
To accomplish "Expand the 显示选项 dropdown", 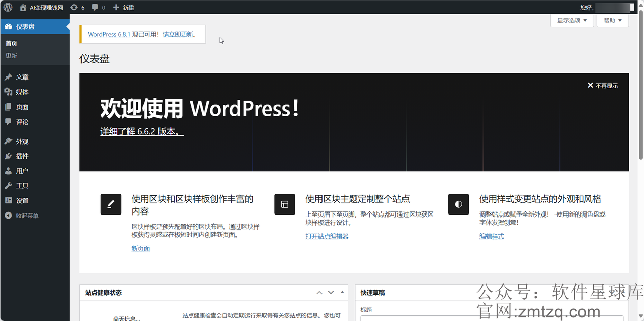I will pyautogui.click(x=572, y=21).
